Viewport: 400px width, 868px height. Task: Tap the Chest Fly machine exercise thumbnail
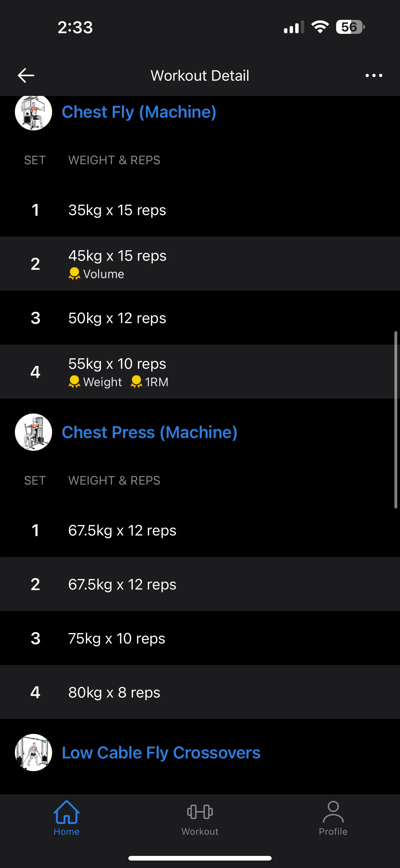coord(33,112)
